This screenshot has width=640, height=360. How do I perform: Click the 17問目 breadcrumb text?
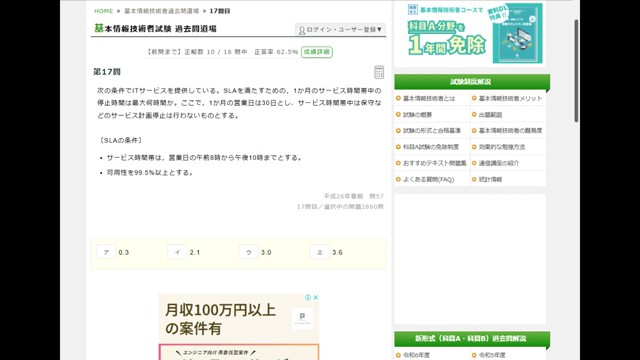[220, 11]
